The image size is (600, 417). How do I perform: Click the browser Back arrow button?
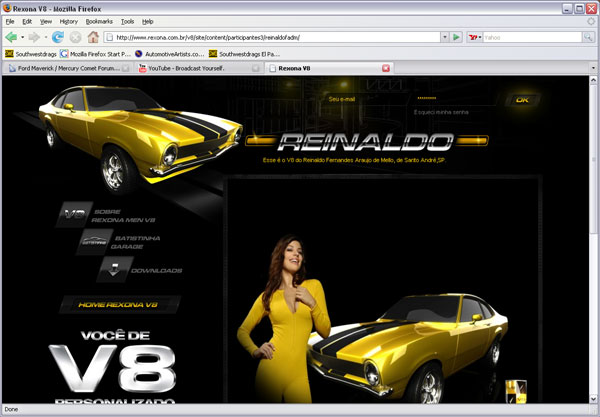pos(11,37)
